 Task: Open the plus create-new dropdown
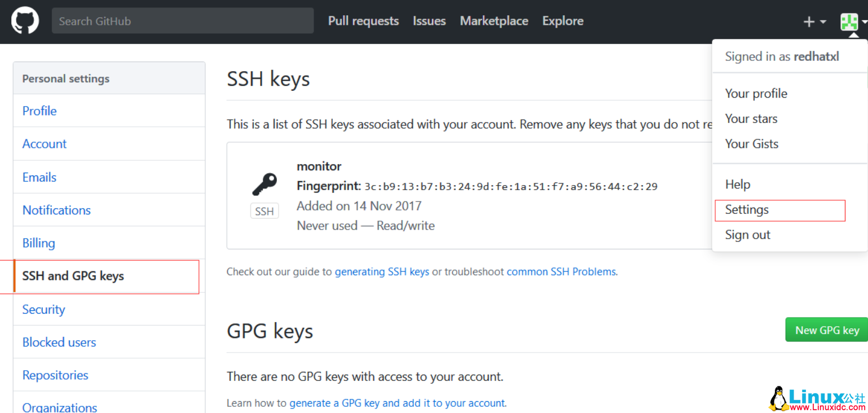pyautogui.click(x=814, y=21)
